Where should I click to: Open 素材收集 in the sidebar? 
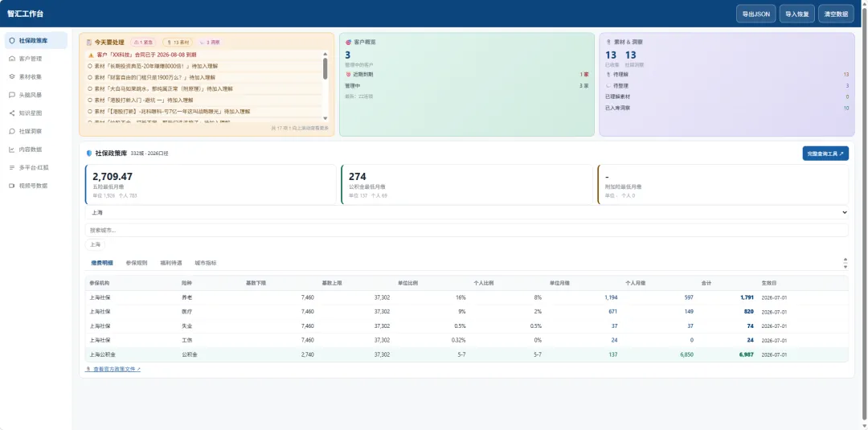coord(36,77)
